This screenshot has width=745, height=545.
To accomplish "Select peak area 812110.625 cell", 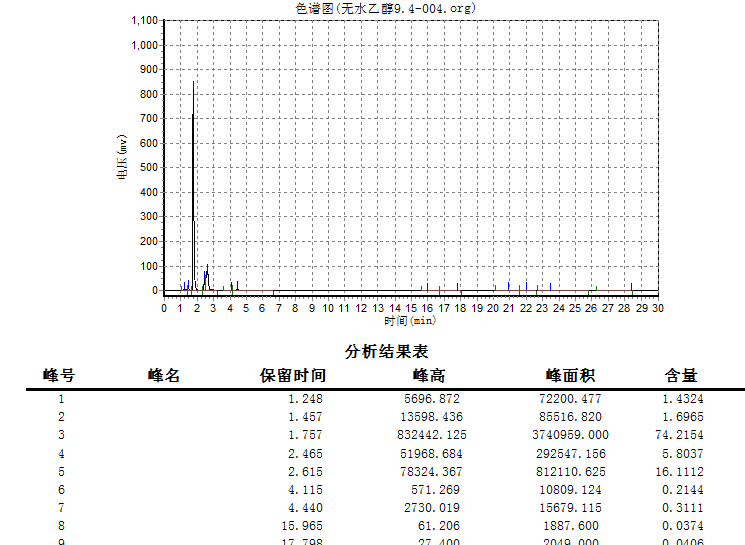I will [571, 472].
